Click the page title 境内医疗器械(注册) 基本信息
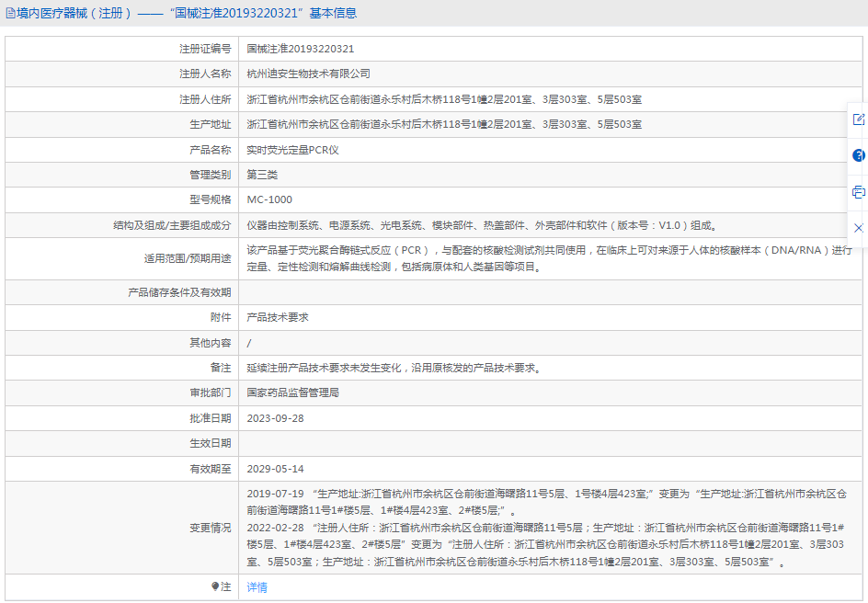This screenshot has height=603, width=868. pos(187,13)
